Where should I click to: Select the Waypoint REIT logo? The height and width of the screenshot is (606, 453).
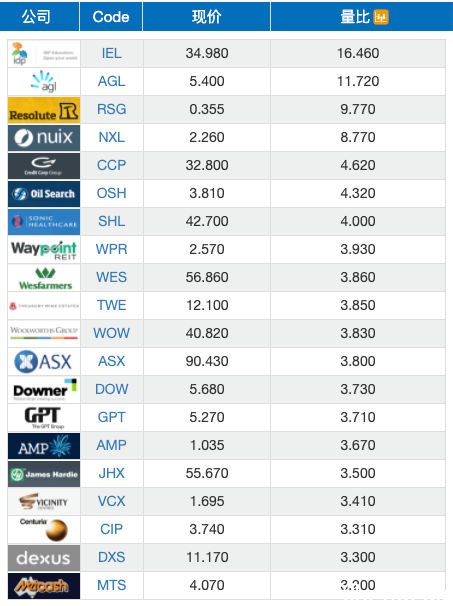44,250
